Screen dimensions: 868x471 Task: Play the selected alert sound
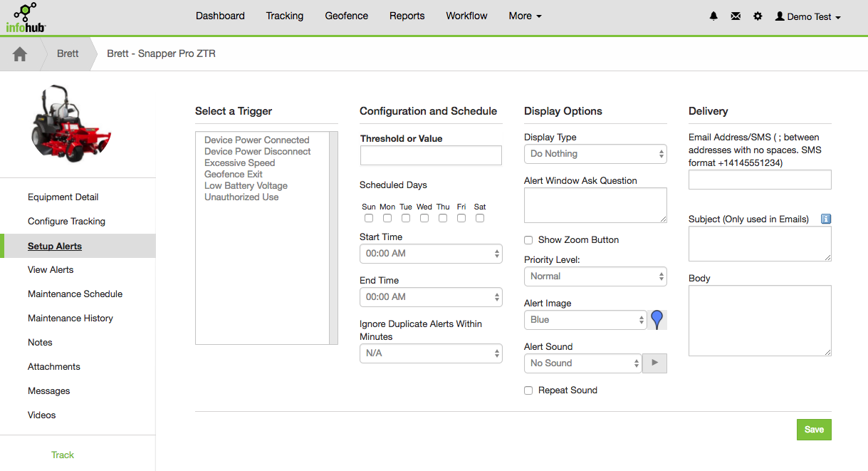(x=655, y=363)
